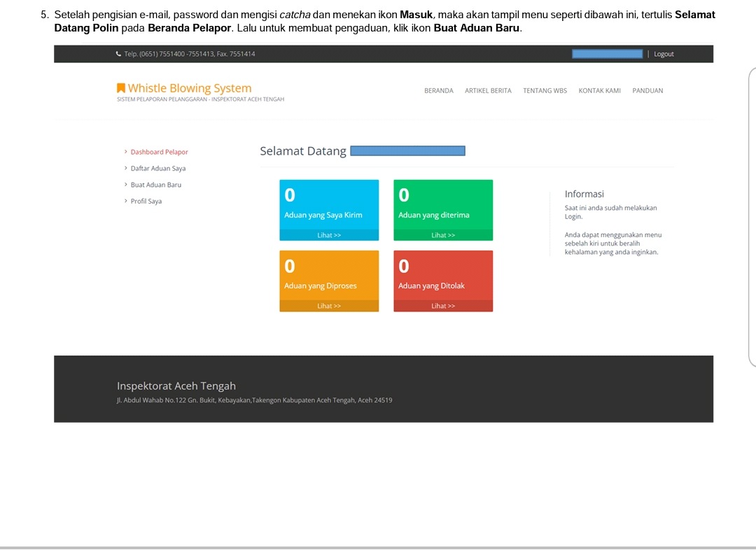Log out using the Logout link
The height and width of the screenshot is (550, 756).
click(664, 54)
